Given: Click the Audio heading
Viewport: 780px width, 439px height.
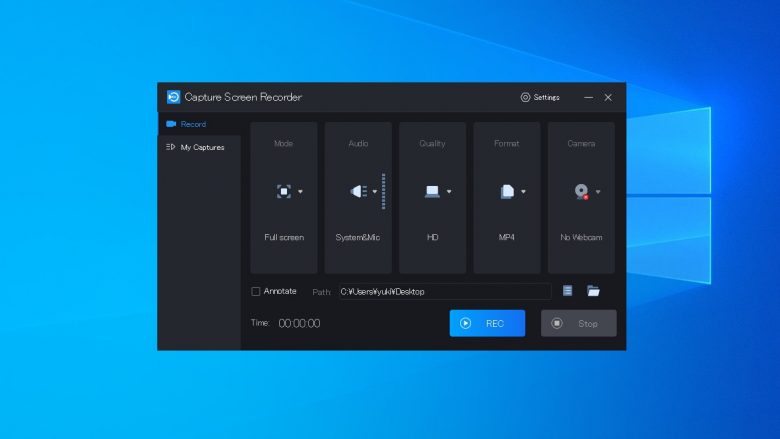Looking at the screenshot, I should (x=358, y=143).
